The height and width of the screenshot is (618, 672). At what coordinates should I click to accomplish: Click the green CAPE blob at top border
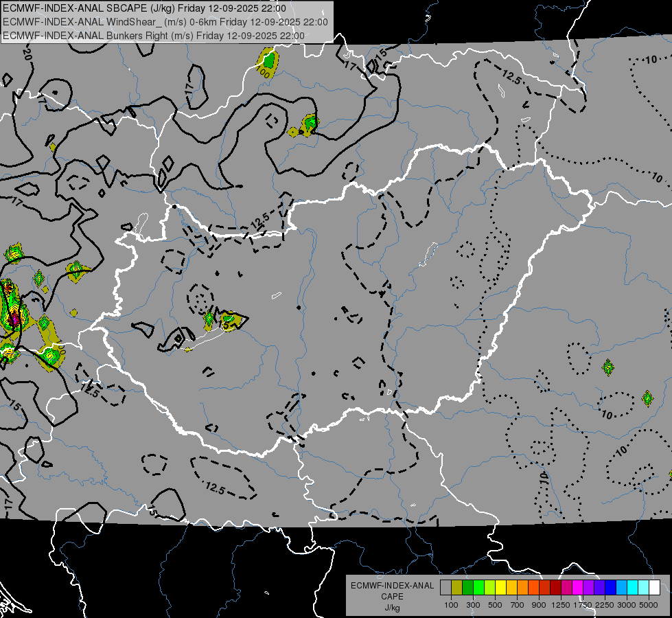(x=268, y=60)
